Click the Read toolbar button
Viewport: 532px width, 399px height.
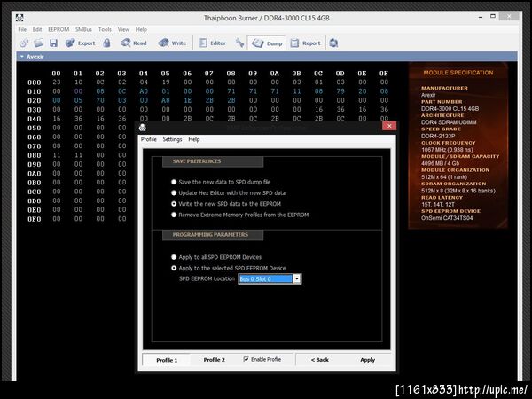tap(134, 43)
